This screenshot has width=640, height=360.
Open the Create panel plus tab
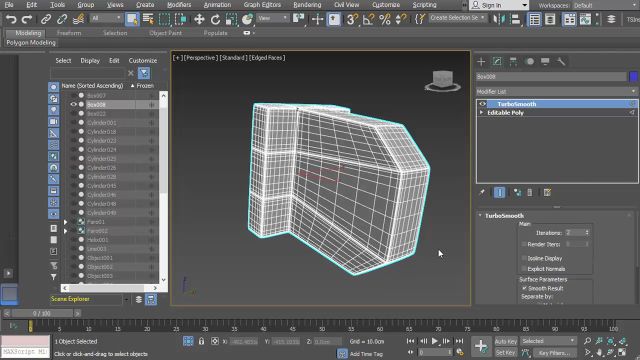click(x=481, y=62)
